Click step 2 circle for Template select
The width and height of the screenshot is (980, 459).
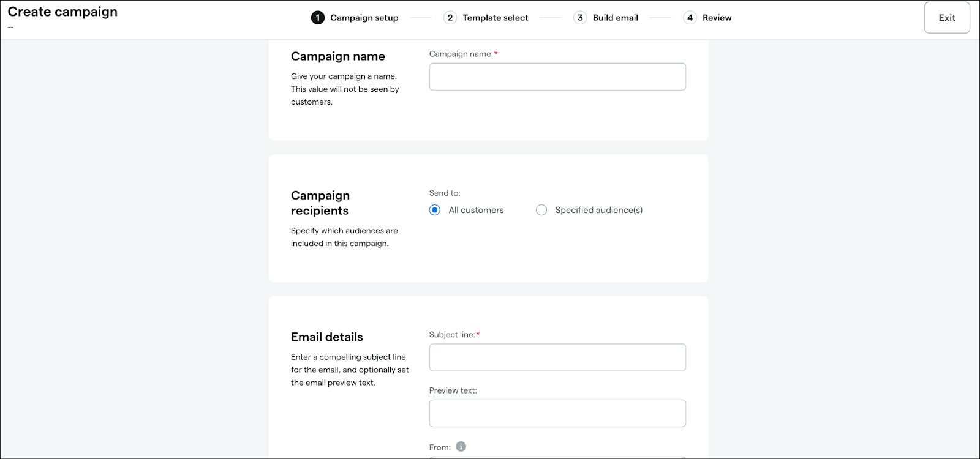450,18
